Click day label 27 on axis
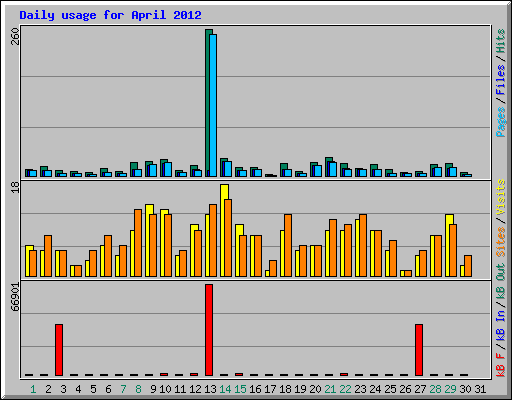Image resolution: width=512 pixels, height=400 pixels. click(420, 389)
